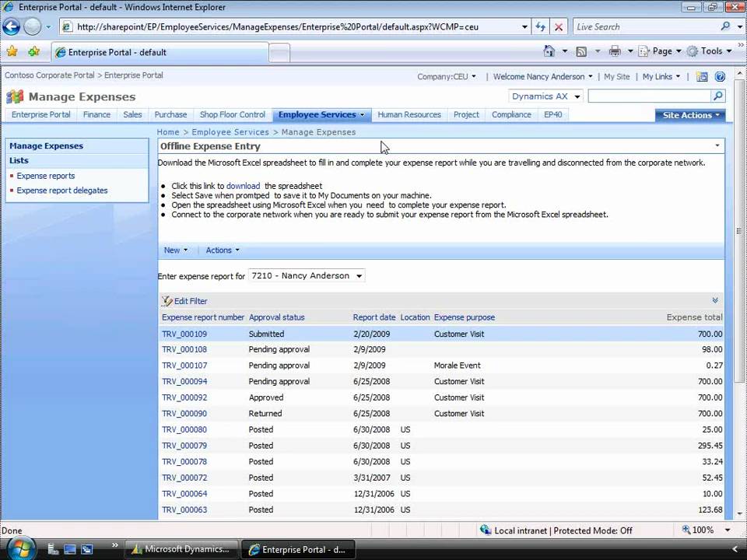Image resolution: width=747 pixels, height=560 pixels.
Task: Click the RSS Feeds icon
Action: (x=581, y=51)
